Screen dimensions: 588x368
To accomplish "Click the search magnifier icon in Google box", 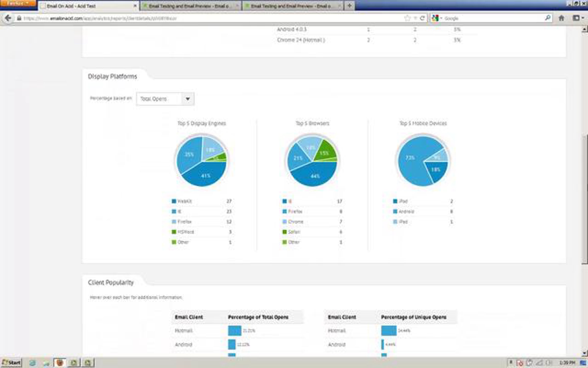I will point(548,18).
